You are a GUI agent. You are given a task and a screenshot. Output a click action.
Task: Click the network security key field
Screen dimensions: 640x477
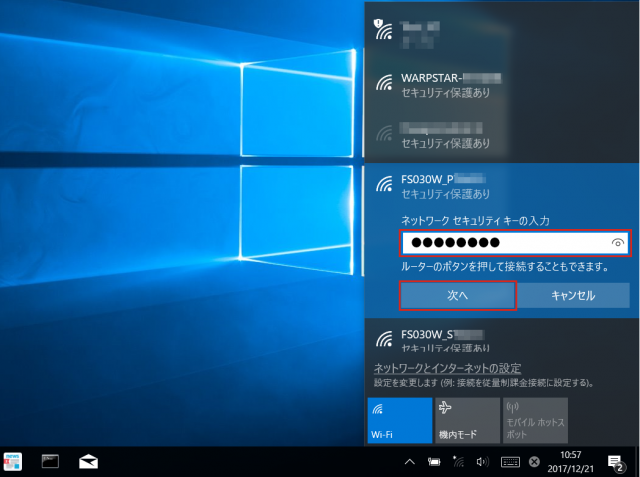(500, 243)
